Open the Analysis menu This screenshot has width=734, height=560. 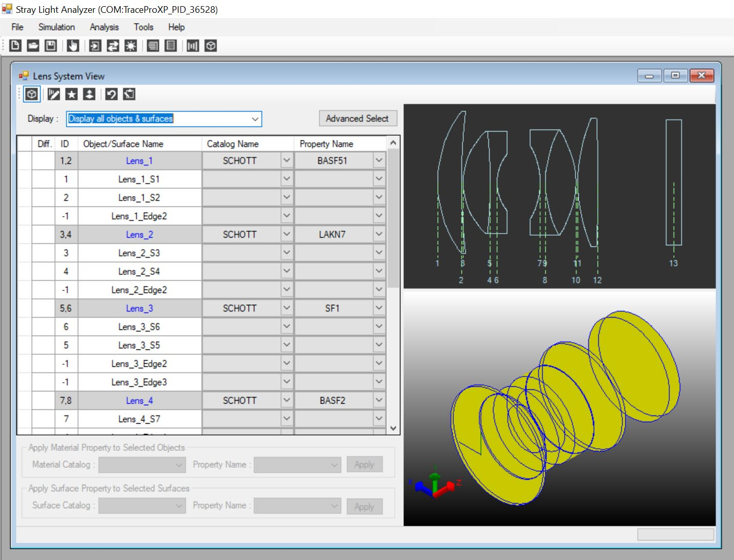(104, 27)
